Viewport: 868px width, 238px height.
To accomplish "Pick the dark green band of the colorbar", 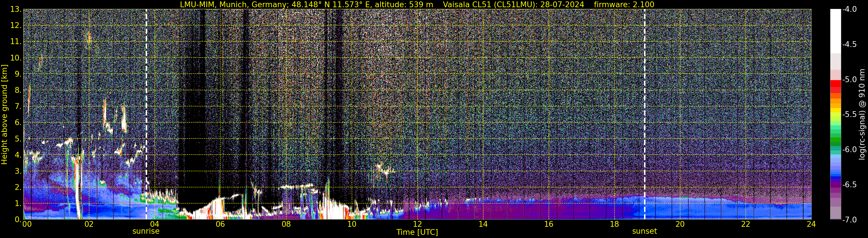I will pos(835,144).
